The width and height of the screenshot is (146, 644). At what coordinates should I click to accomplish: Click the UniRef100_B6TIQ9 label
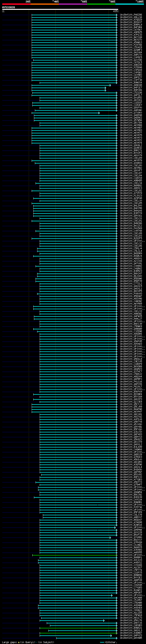(x=131, y=37)
